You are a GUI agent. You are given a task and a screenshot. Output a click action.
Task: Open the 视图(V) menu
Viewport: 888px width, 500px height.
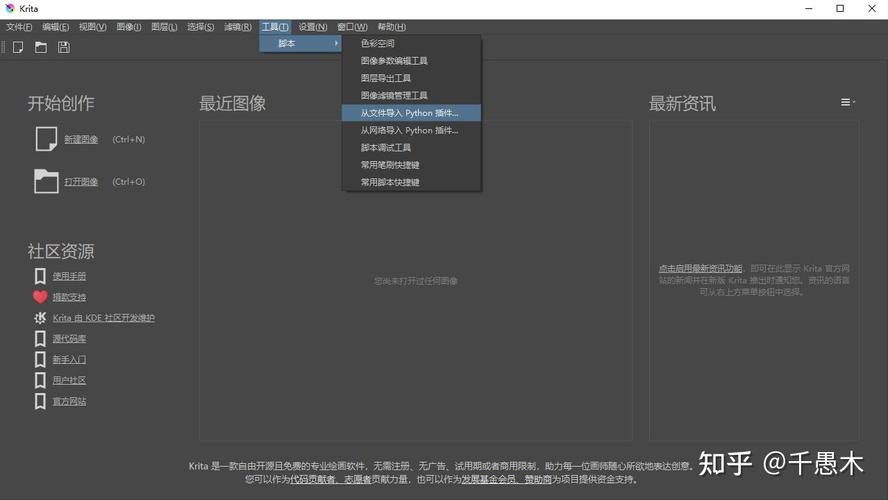coord(92,27)
